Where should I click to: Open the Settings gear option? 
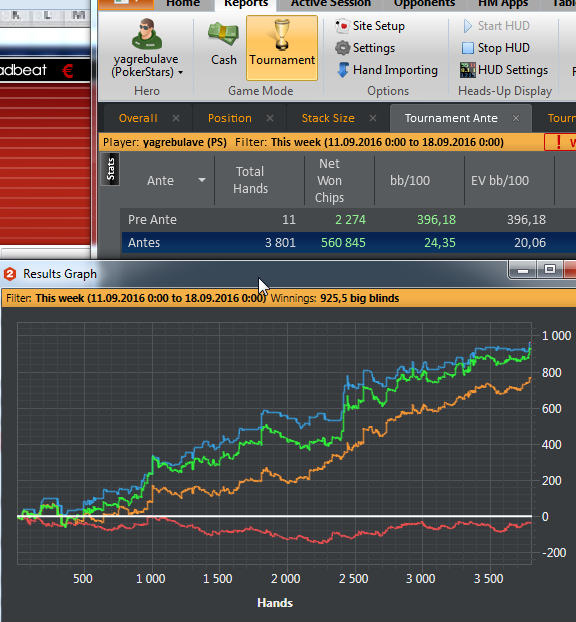coord(365,48)
